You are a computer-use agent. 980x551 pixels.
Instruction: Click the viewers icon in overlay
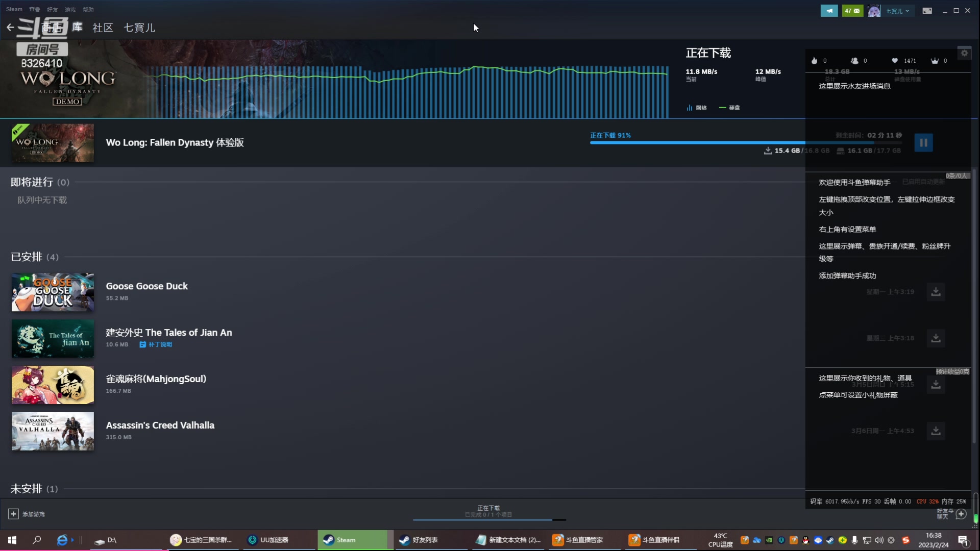(854, 61)
